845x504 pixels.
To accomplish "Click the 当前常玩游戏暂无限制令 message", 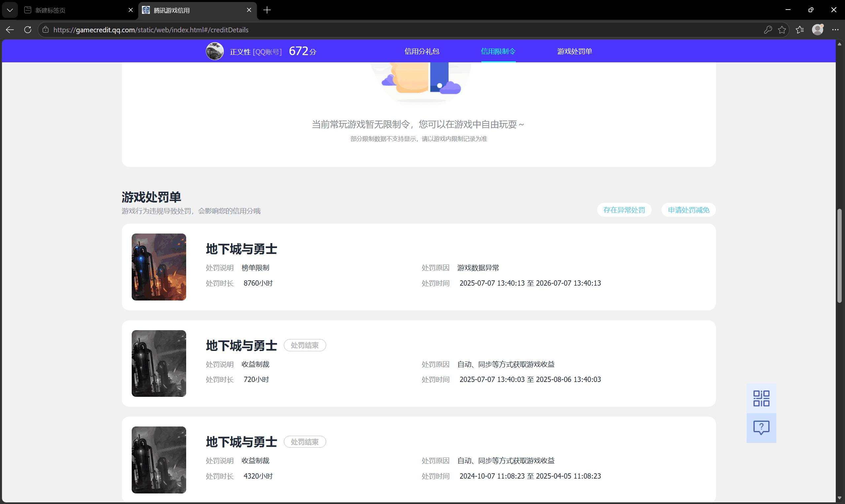I will (418, 124).
